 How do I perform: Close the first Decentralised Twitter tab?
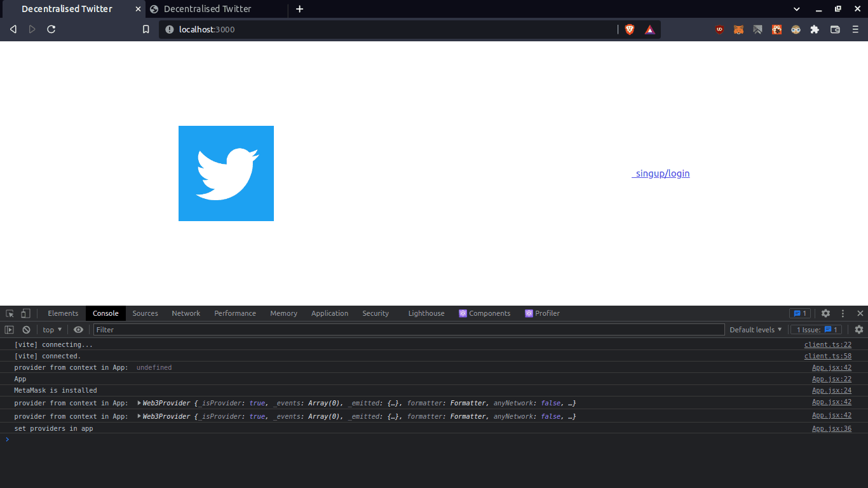pos(138,9)
